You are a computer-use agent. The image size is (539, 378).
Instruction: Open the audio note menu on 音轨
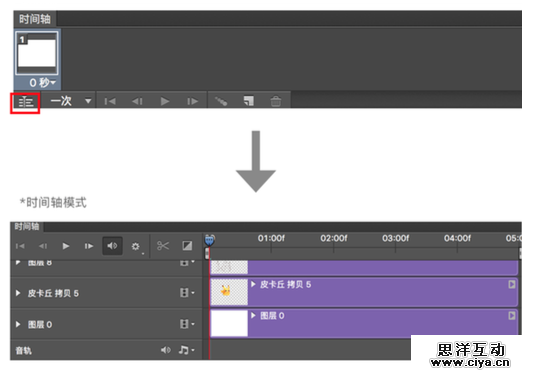point(186,350)
